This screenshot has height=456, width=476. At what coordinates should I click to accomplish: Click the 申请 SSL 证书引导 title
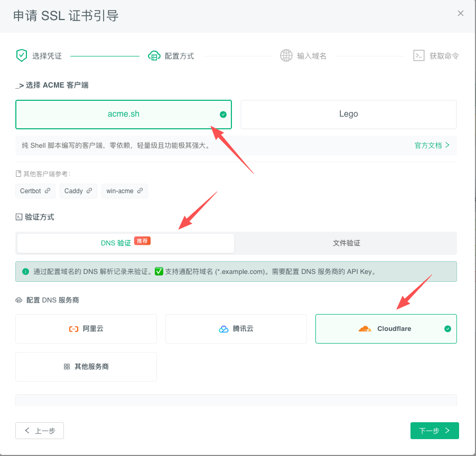(x=66, y=16)
